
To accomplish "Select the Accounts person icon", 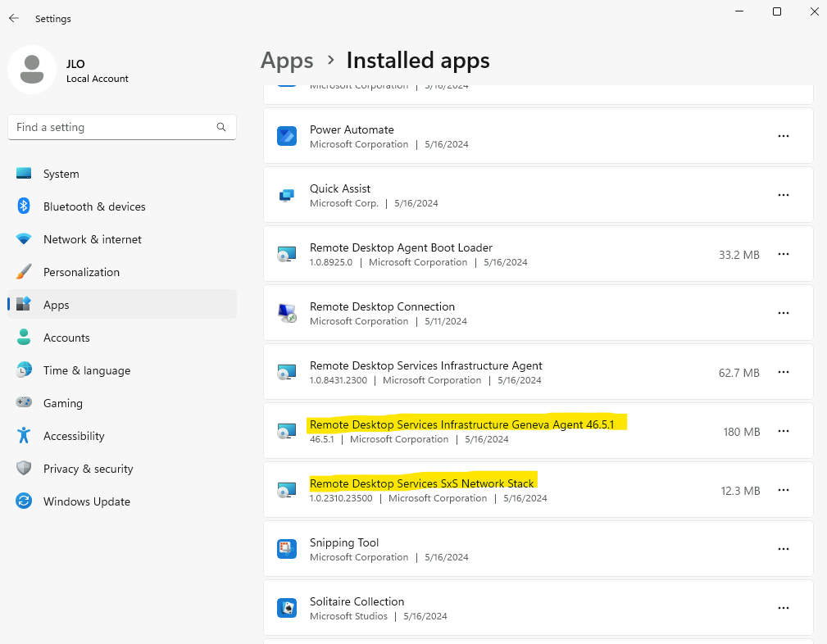I will click(24, 337).
